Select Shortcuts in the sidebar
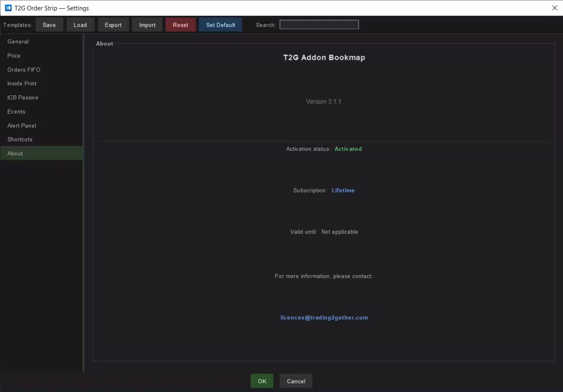The image size is (563, 392). click(x=41, y=139)
